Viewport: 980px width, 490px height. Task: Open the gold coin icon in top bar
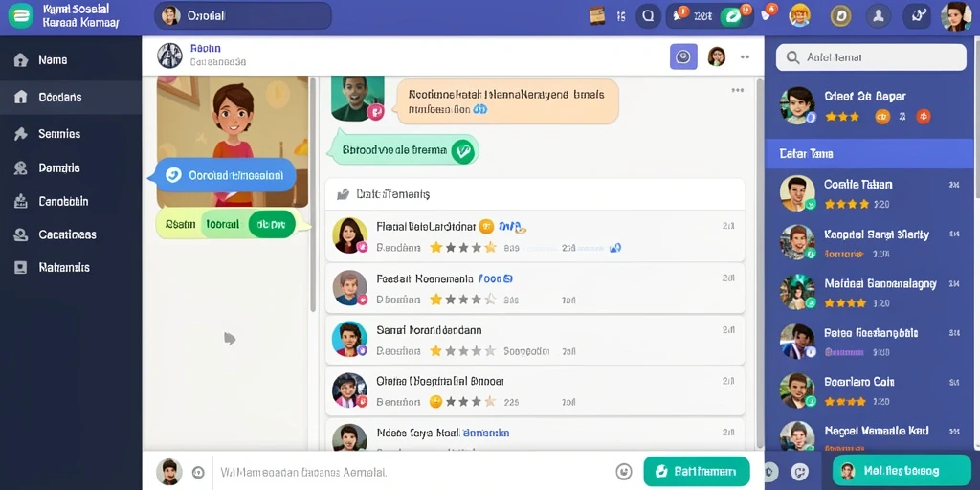click(840, 16)
